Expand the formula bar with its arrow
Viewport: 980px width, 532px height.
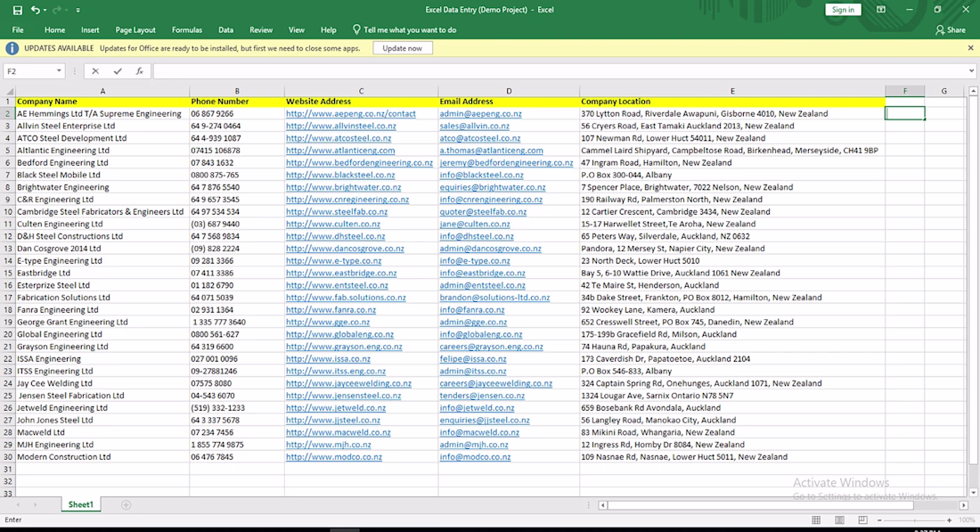971,71
